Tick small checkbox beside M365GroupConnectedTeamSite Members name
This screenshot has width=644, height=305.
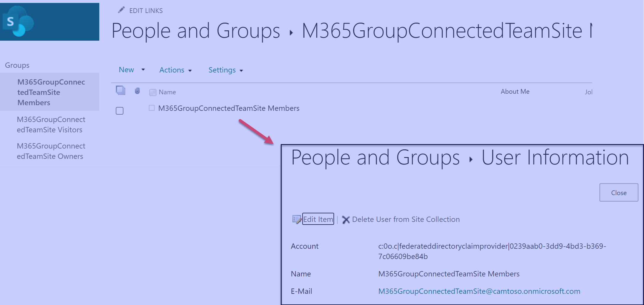coord(152,108)
